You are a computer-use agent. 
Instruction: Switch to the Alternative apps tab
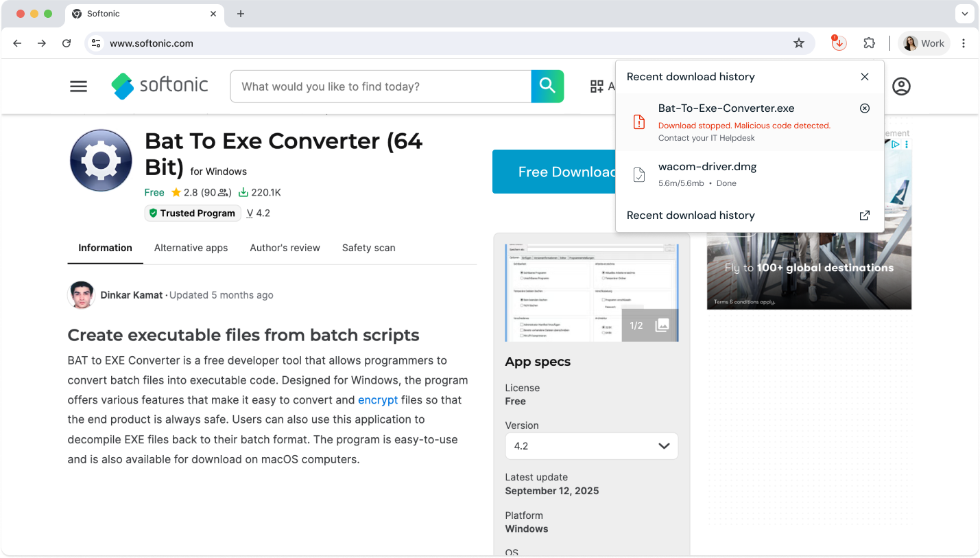pyautogui.click(x=191, y=248)
